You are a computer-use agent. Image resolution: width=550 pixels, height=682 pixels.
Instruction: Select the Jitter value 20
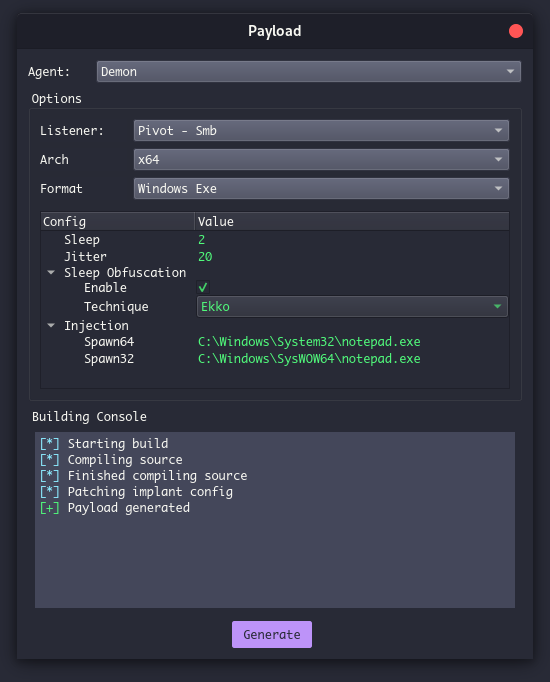coord(205,257)
